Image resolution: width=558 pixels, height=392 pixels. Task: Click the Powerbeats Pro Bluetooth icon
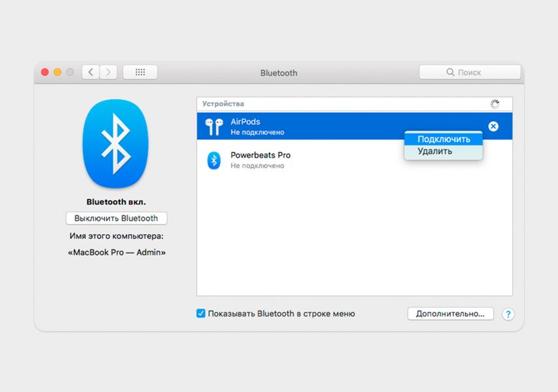tap(214, 160)
